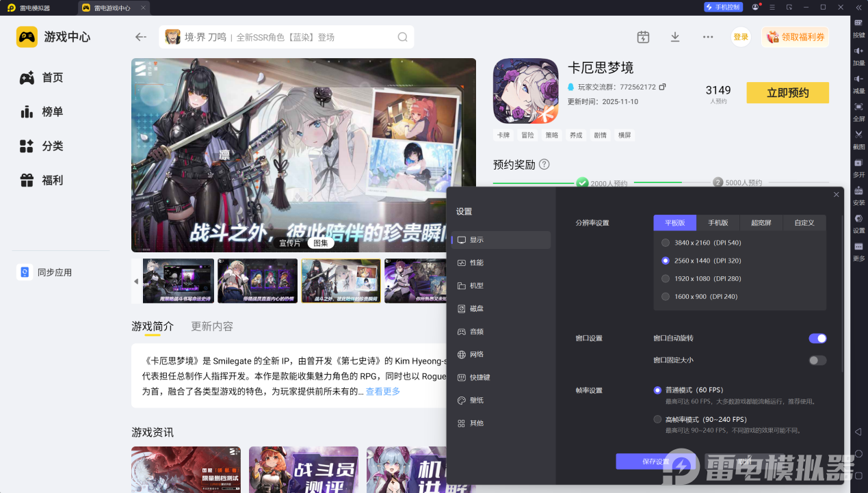Select 高帧率模式 frame rate option
This screenshot has height=493, width=868.
point(657,419)
